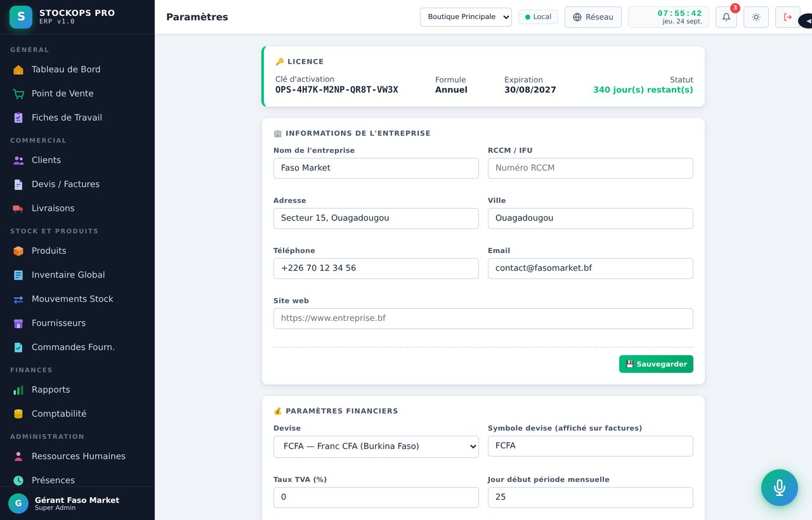Screen dimensions: 812x520
Task: Click Clients people icon
Action: coord(18,160)
